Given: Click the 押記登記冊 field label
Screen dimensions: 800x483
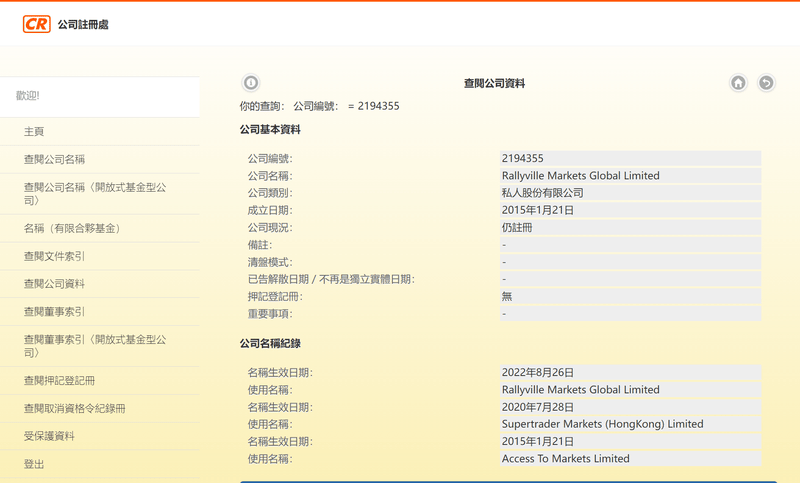Looking at the screenshot, I should pyautogui.click(x=275, y=296).
